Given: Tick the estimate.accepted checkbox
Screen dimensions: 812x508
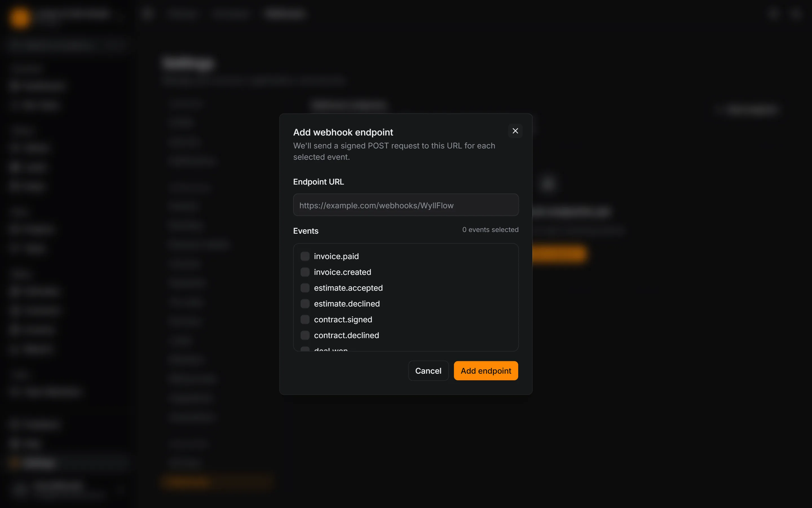Looking at the screenshot, I should pos(305,288).
